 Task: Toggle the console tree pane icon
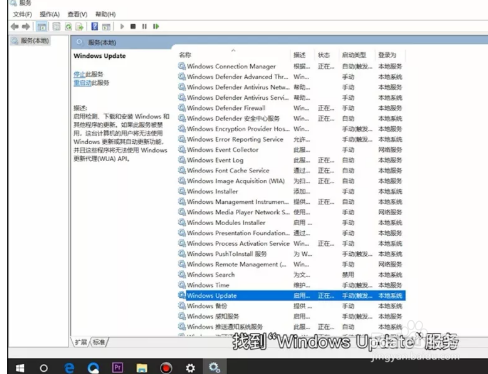[42, 26]
